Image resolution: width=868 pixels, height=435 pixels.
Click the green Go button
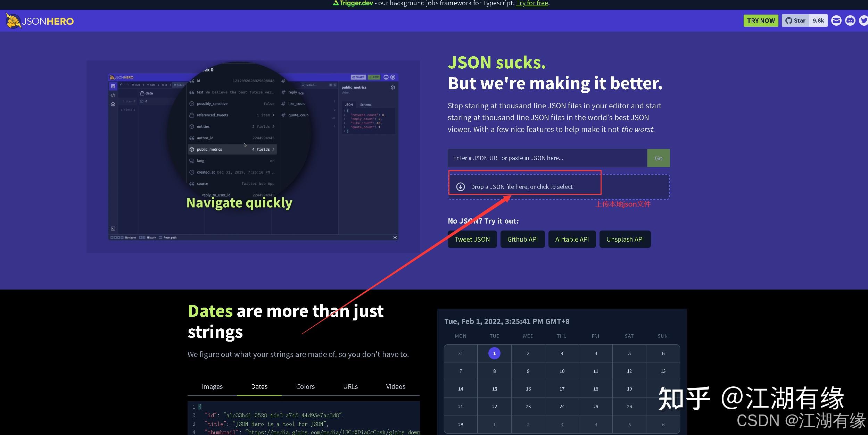coord(659,158)
